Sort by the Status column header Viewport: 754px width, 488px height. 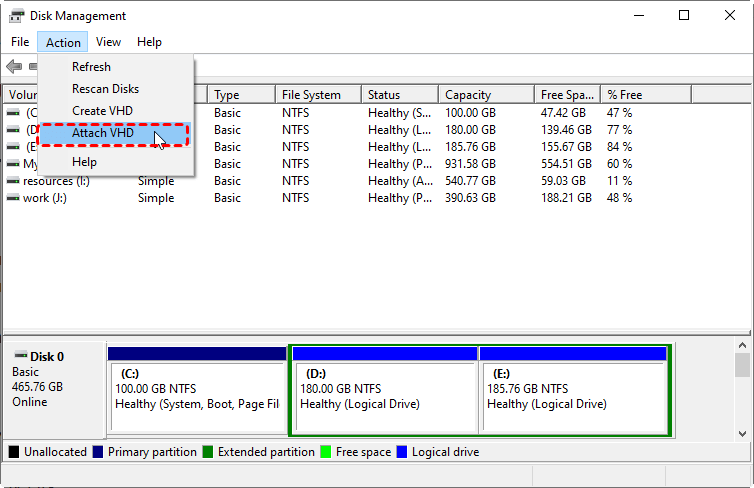(x=400, y=95)
